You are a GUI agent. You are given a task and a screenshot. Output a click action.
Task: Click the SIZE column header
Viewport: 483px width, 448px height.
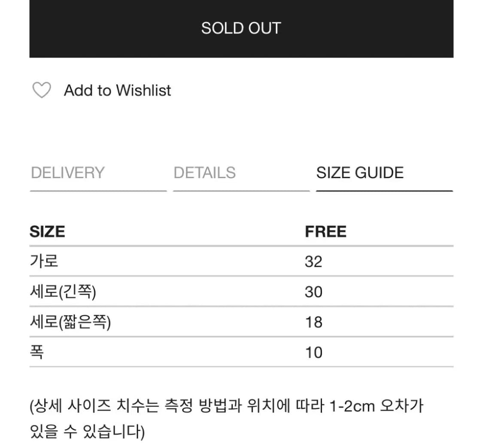point(47,231)
